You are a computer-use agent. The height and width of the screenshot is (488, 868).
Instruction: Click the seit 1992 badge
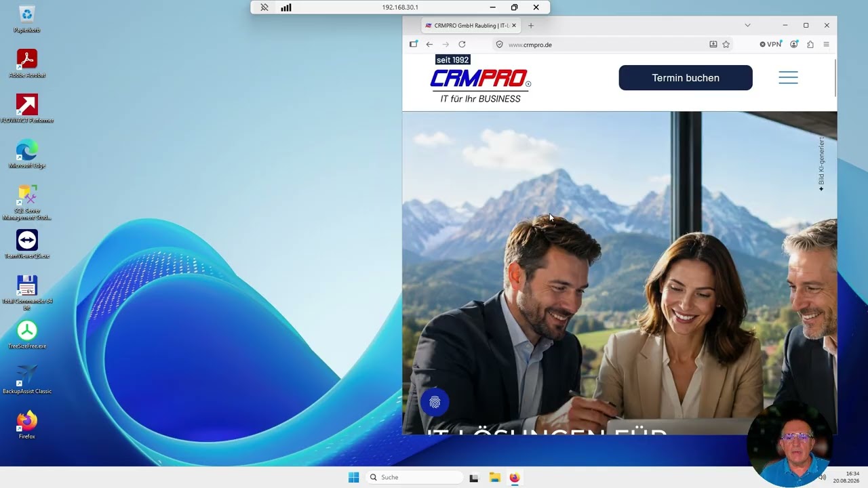coord(453,60)
